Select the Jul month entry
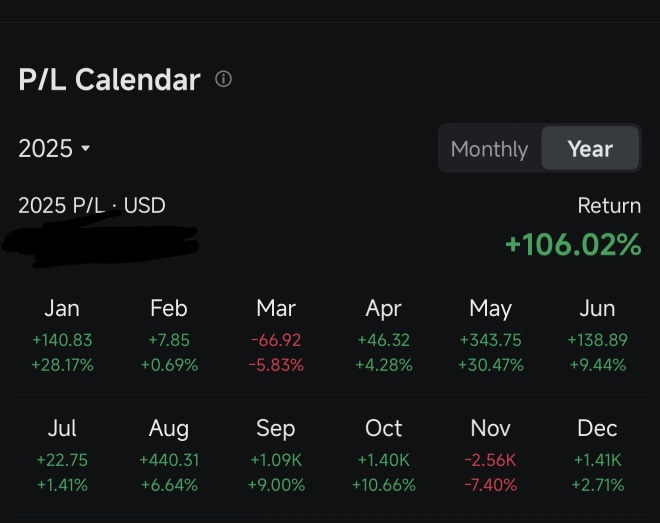The height and width of the screenshot is (523, 660). tap(62, 456)
